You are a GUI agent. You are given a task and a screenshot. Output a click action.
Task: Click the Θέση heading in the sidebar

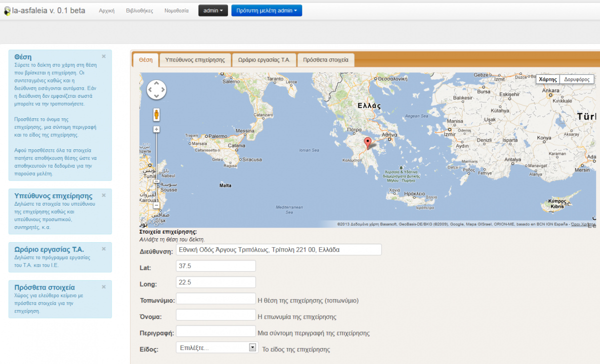pos(23,57)
